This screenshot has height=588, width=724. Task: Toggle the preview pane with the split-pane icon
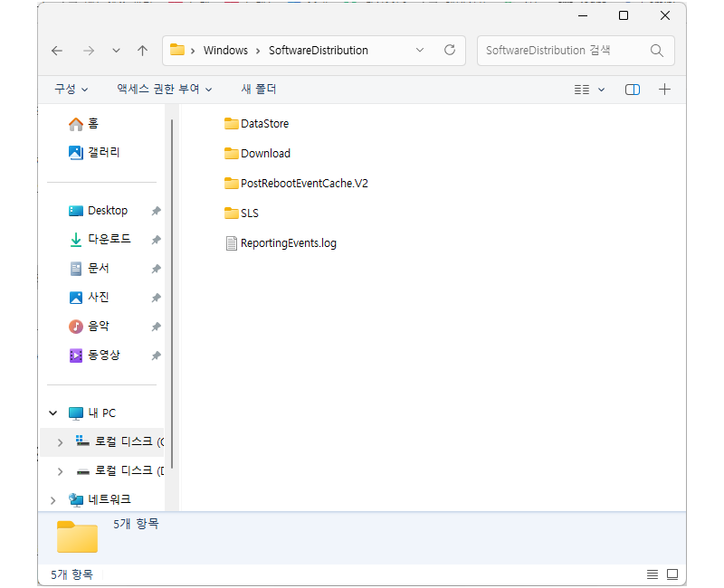click(x=632, y=89)
